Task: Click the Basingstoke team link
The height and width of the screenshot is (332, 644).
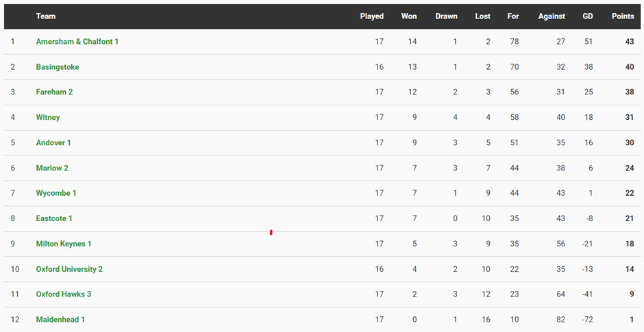Action: coord(58,67)
